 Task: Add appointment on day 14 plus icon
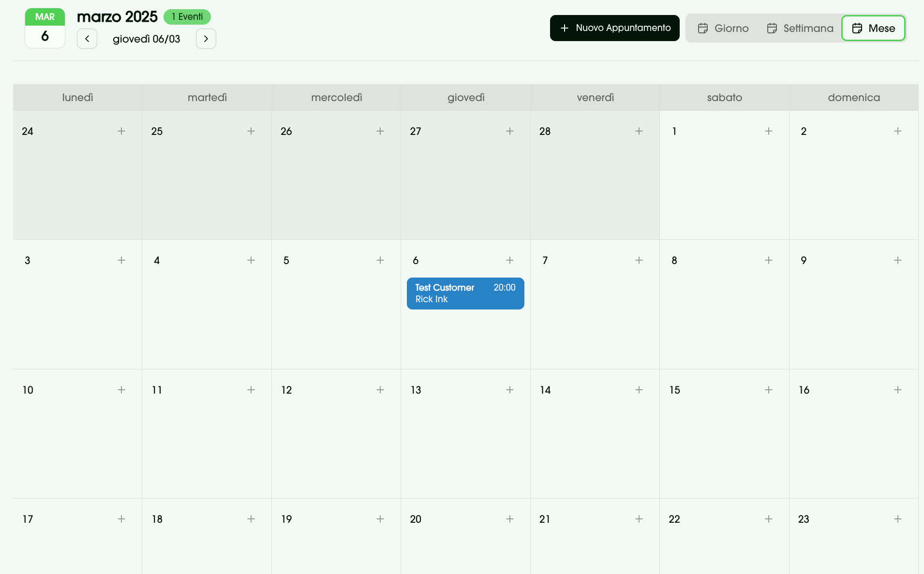point(639,390)
